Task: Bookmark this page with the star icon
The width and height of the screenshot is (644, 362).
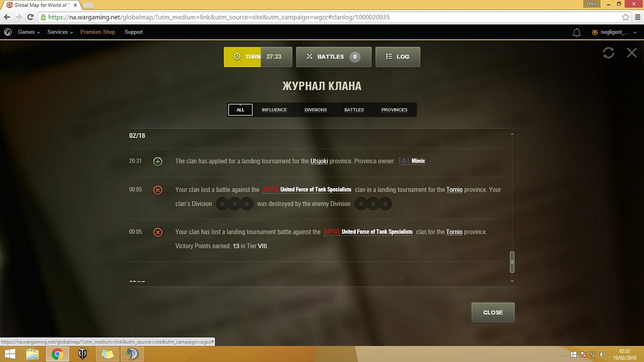Action: [625, 17]
